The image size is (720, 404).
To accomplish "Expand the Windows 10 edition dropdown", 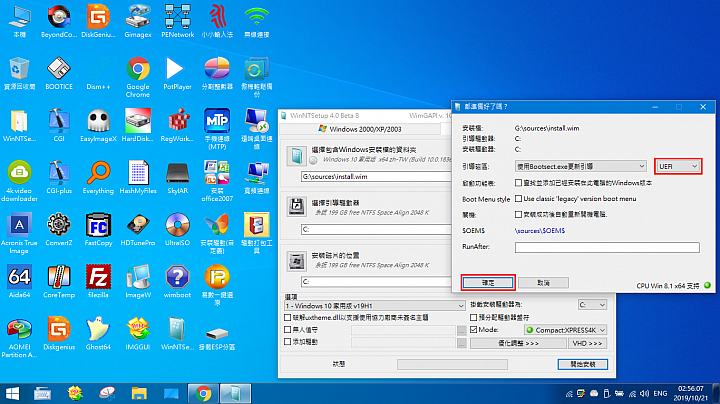I will click(x=375, y=306).
